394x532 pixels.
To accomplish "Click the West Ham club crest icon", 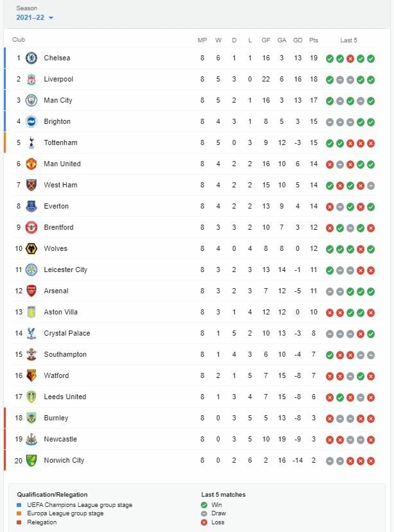I will click(x=31, y=185).
